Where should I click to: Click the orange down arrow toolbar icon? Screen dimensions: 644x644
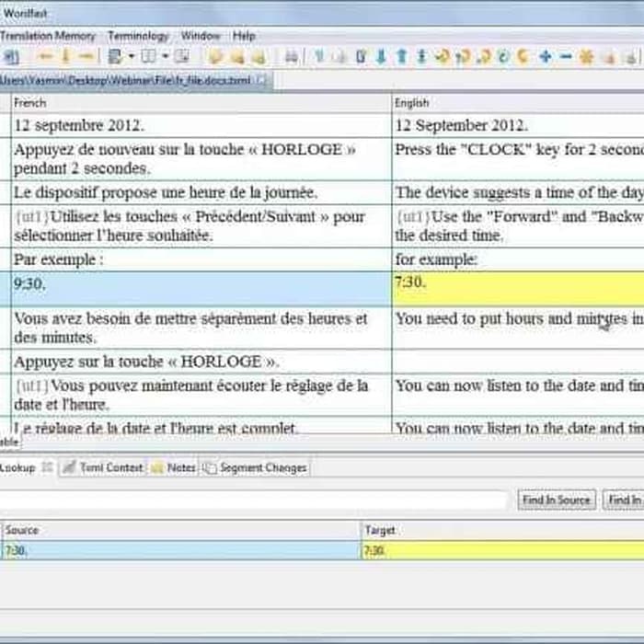64,57
